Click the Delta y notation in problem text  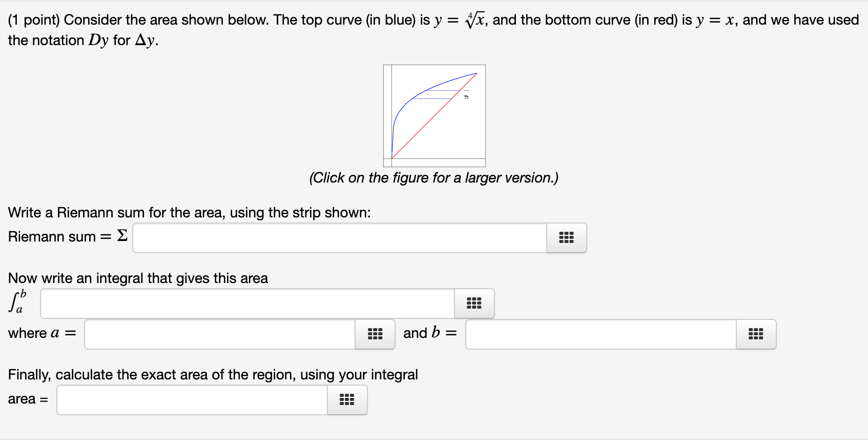pyautogui.click(x=145, y=40)
